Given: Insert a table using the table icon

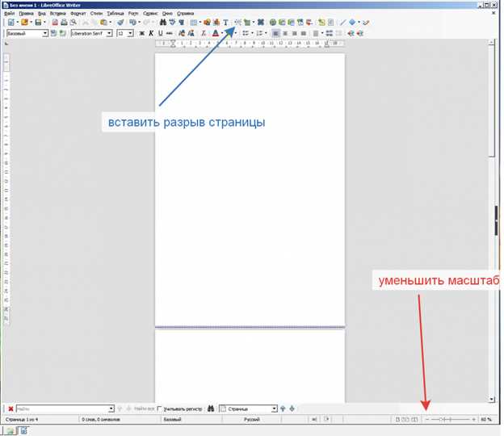Looking at the screenshot, I should 194,23.
